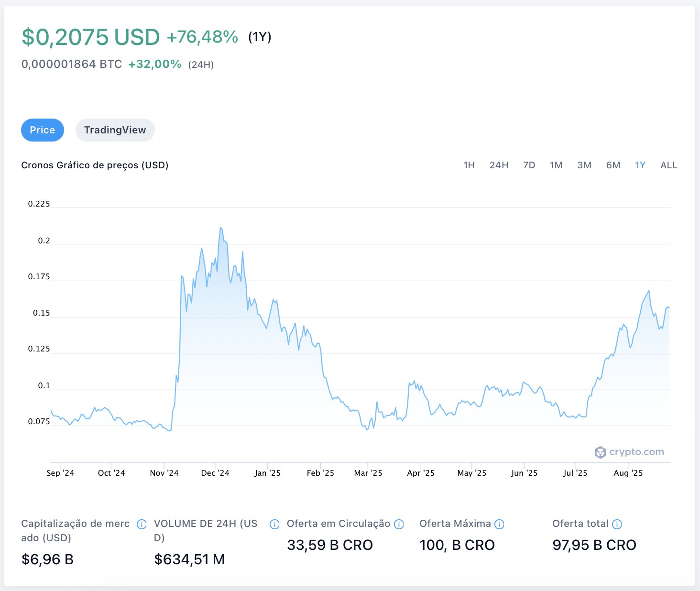Switch to the TradingView tab
Screen dimensions: 700x591
coord(115,130)
